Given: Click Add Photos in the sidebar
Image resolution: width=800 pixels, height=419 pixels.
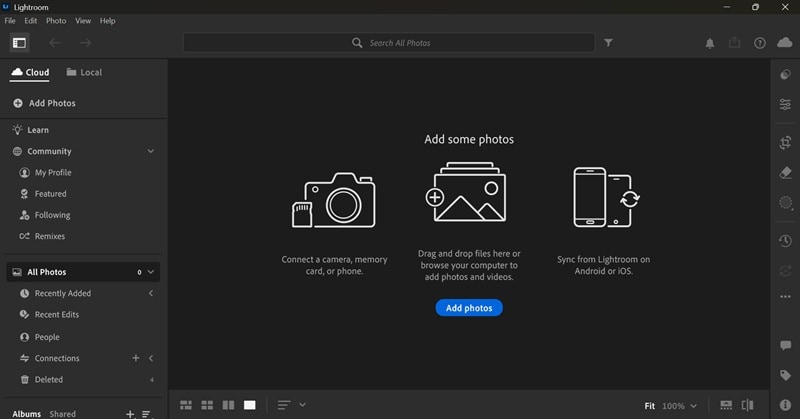Looking at the screenshot, I should pyautogui.click(x=44, y=103).
